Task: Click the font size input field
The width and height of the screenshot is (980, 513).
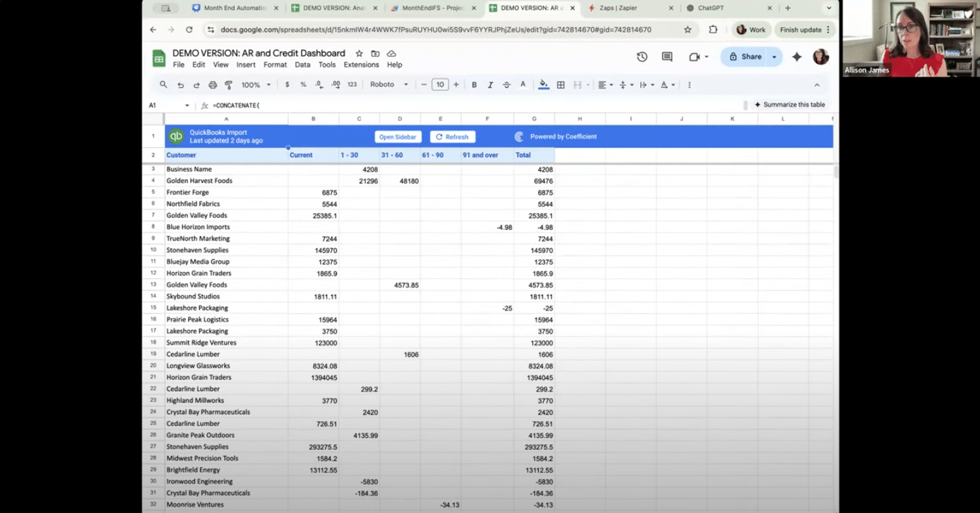Action: (x=440, y=85)
